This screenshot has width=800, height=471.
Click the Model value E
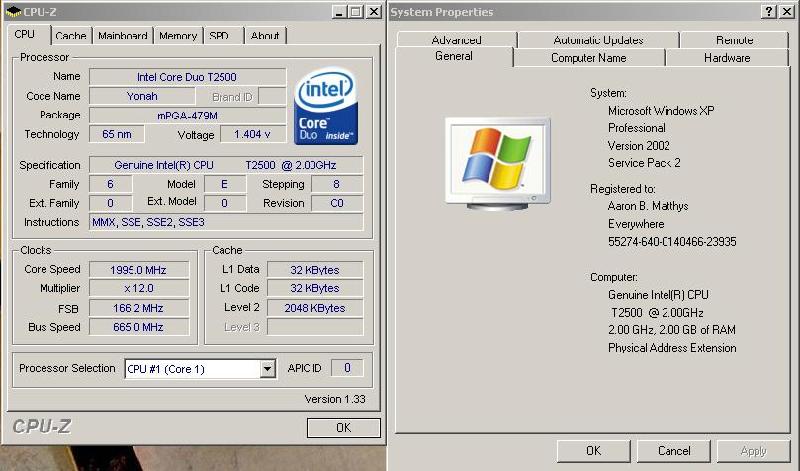point(224,184)
